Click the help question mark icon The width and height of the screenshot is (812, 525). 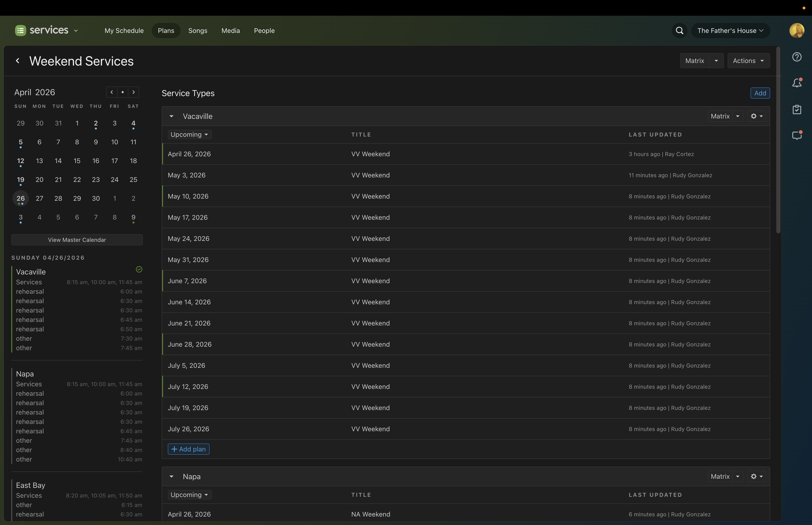point(797,57)
